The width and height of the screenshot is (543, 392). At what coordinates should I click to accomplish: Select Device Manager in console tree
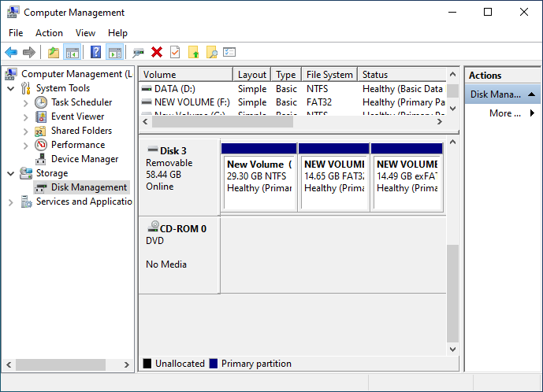point(84,159)
